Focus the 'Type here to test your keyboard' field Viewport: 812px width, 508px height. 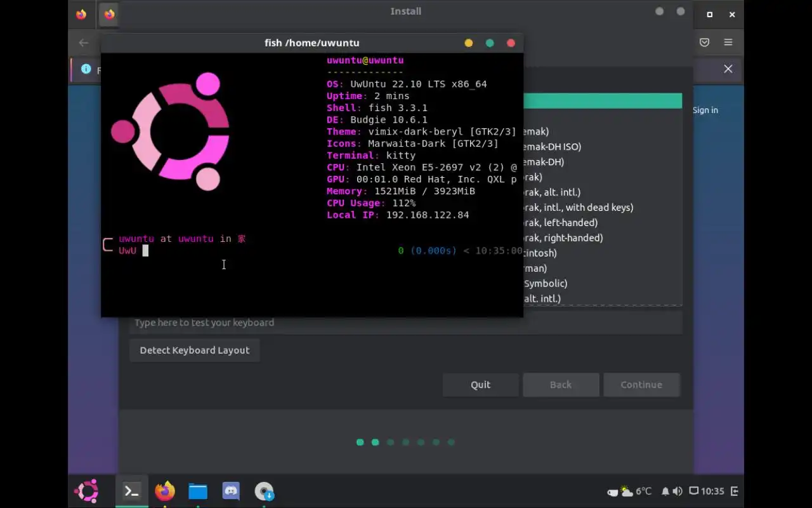[406, 323]
